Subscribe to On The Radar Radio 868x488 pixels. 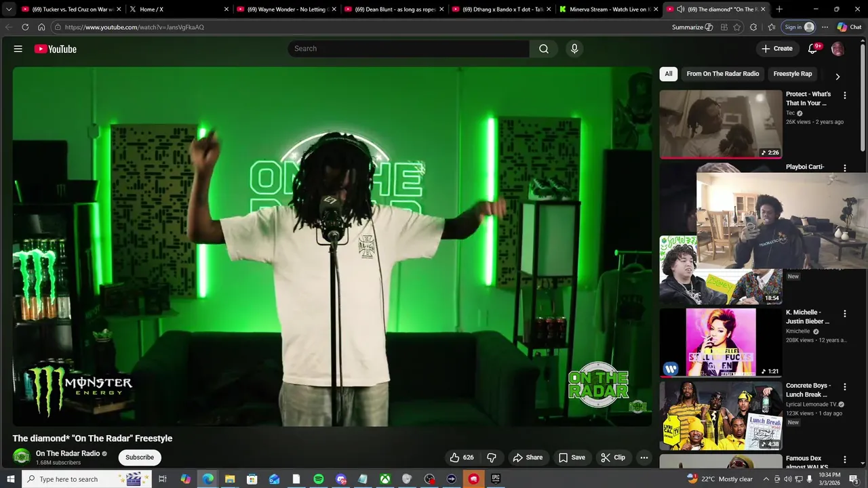click(140, 457)
